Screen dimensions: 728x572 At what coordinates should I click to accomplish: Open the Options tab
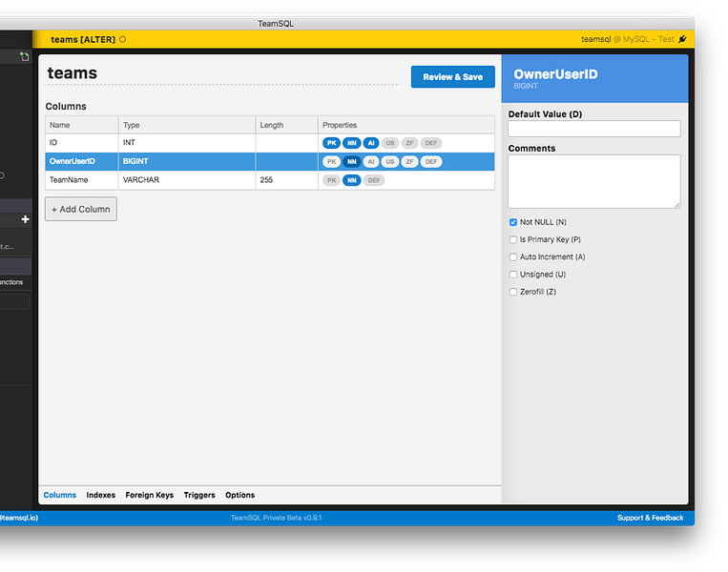coord(240,495)
